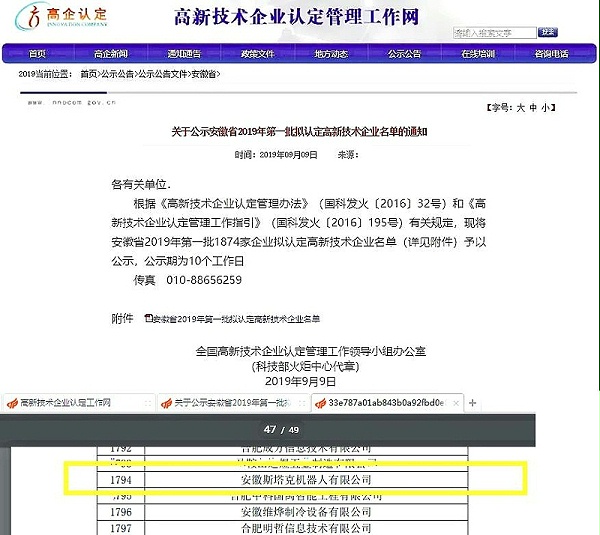Viewport: 600px width, 535px height.
Task: Open the 通知通告 navigation menu item
Action: (x=184, y=54)
